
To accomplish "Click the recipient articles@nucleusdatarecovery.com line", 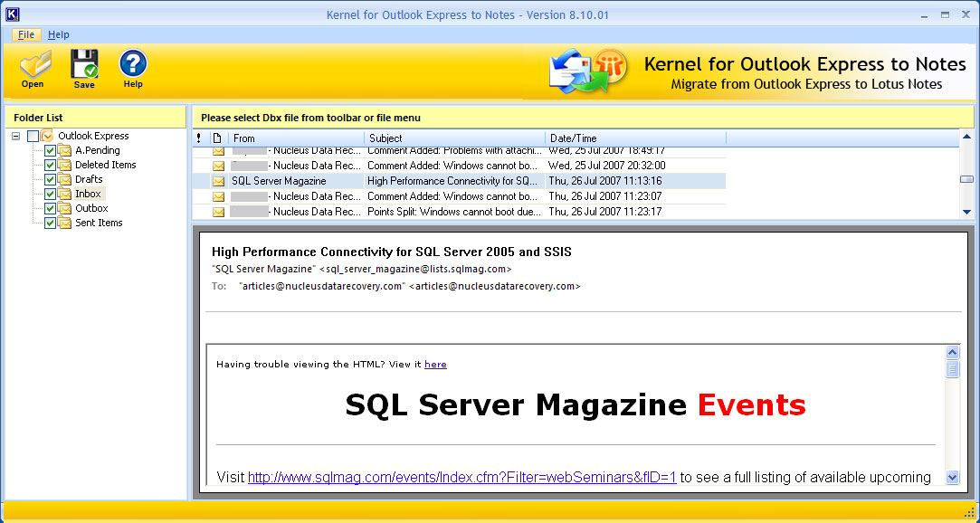I will point(396,286).
